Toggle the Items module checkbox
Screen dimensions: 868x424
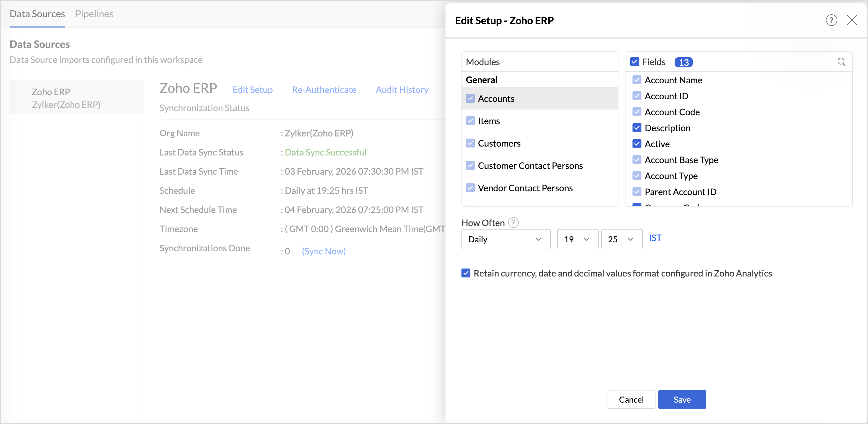(470, 121)
